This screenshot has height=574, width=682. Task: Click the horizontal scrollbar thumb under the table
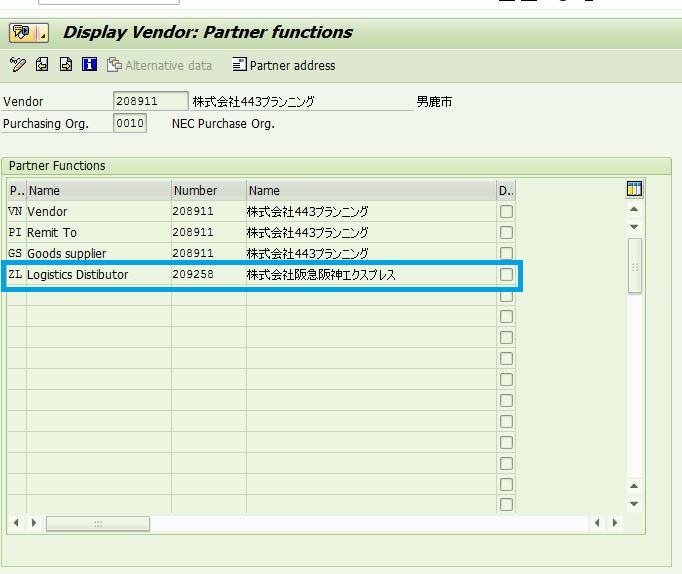point(98,523)
